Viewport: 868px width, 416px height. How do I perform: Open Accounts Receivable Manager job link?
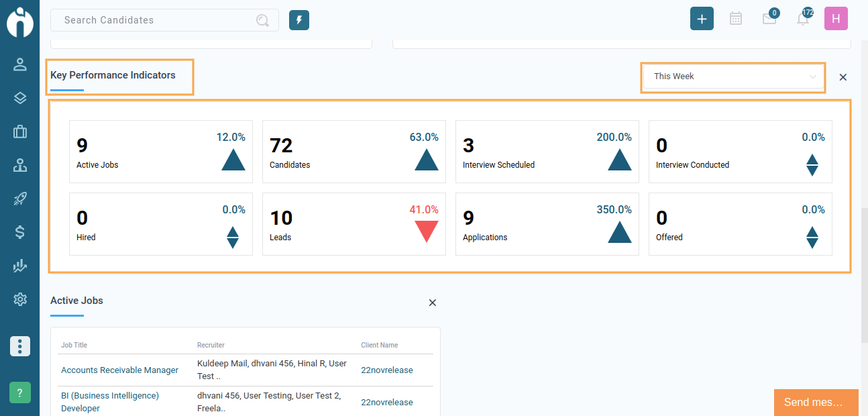click(119, 370)
